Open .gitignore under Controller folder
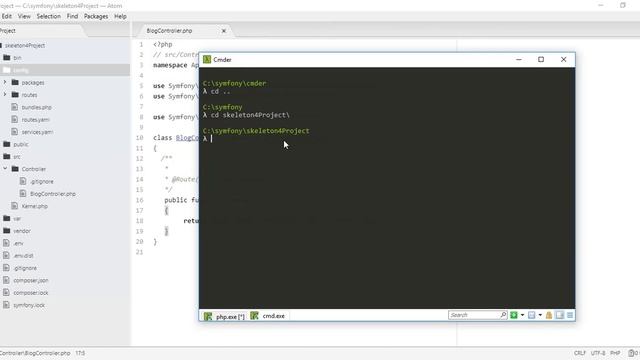 tap(42, 181)
